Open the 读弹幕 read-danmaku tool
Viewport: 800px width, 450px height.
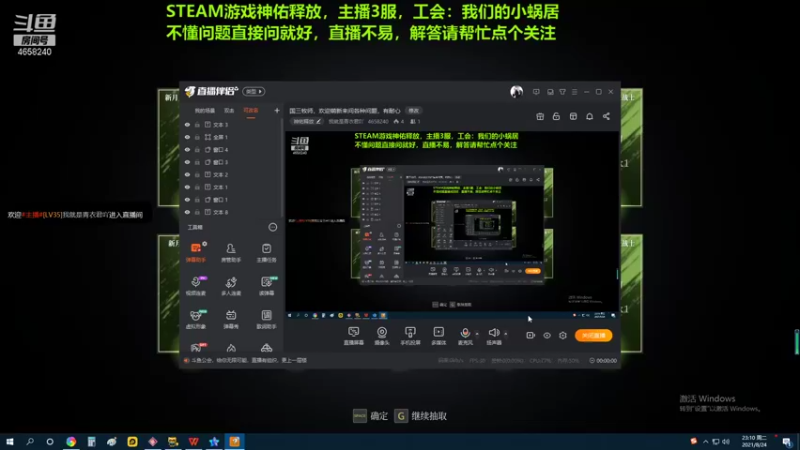pos(266,286)
